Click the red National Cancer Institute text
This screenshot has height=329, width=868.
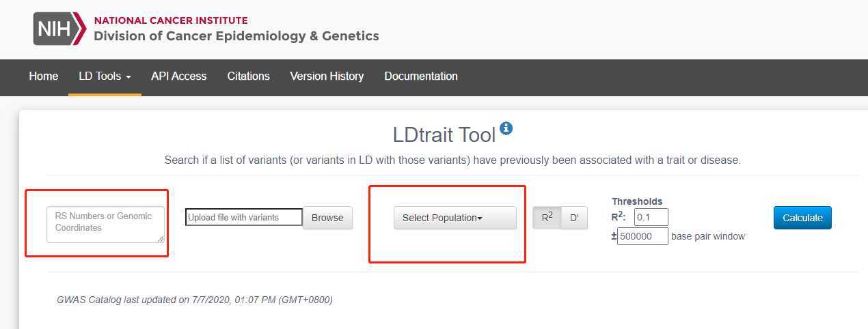pyautogui.click(x=171, y=20)
